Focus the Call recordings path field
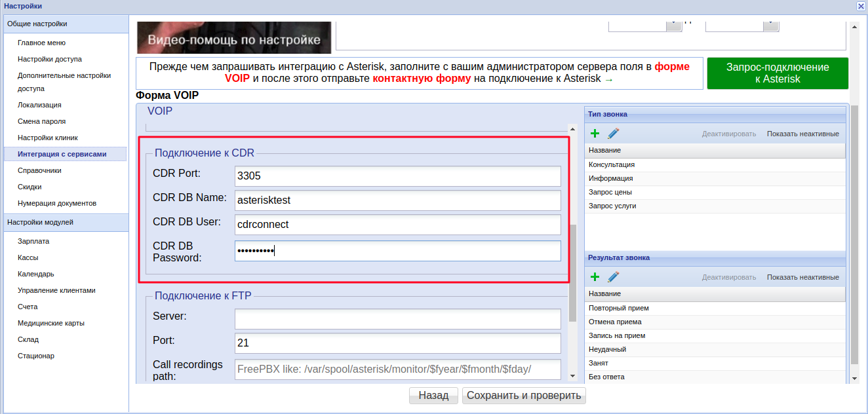868x414 pixels. 398,369
